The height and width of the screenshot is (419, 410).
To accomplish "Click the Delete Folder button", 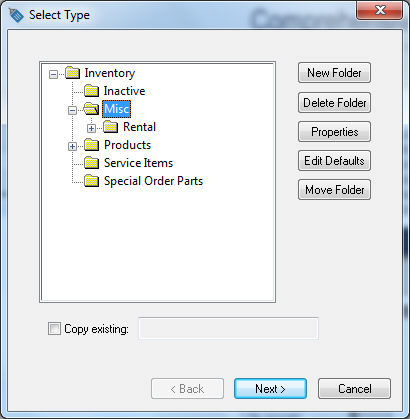I will [334, 103].
